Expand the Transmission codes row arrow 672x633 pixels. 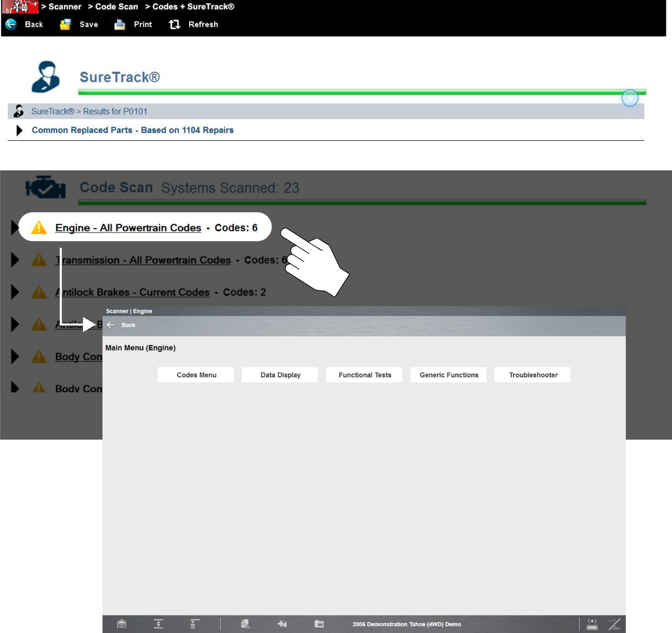[x=15, y=260]
